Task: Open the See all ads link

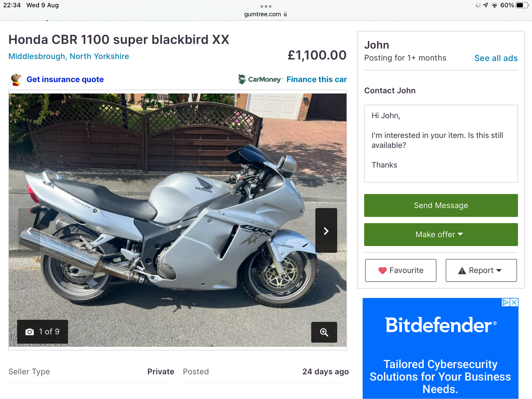Action: tap(496, 58)
